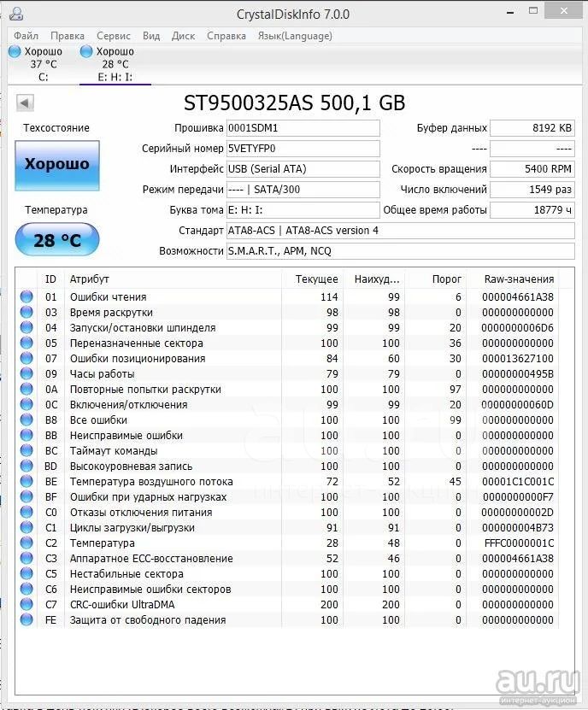Click status orb for attribute C0 row
This screenshot has height=710, width=588.
pos(26,512)
